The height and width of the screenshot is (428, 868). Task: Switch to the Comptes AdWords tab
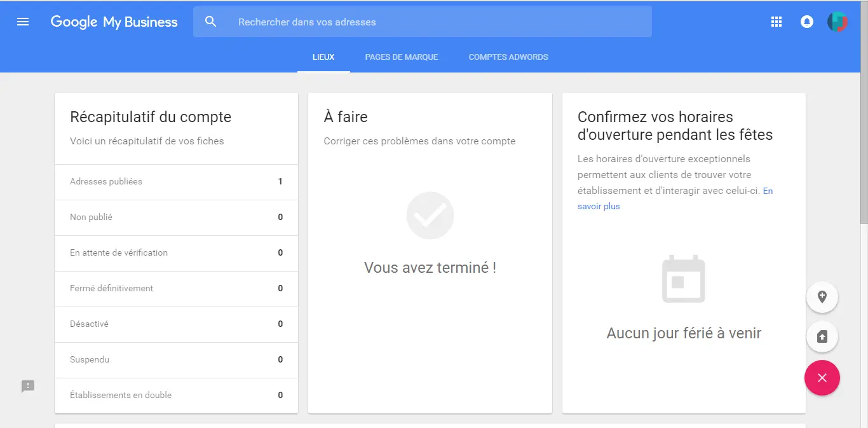508,57
